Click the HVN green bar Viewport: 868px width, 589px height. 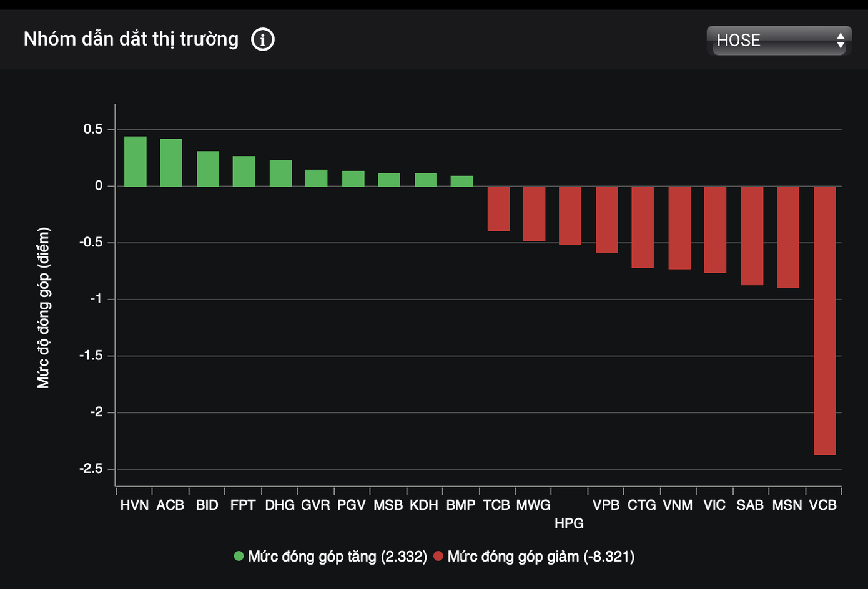(x=135, y=162)
